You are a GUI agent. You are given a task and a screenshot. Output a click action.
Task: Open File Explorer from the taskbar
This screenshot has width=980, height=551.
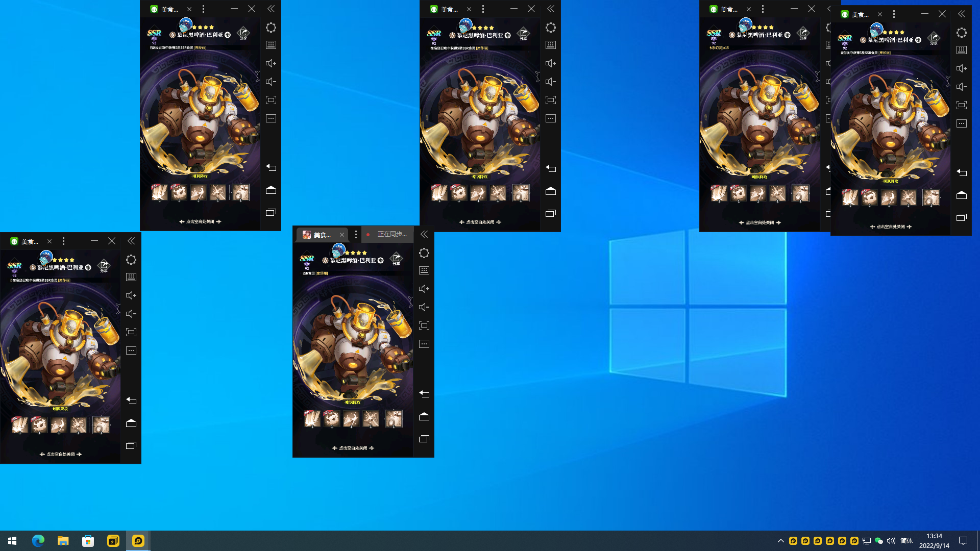[x=63, y=541]
